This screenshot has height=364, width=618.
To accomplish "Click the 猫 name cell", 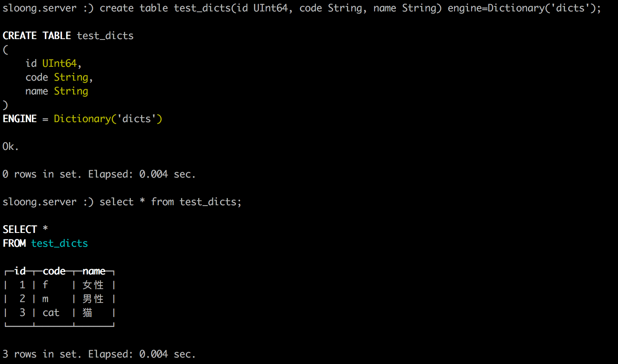I will tap(87, 313).
